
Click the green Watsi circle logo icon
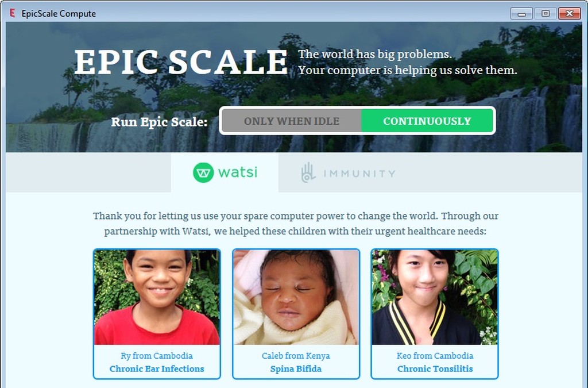coord(203,172)
